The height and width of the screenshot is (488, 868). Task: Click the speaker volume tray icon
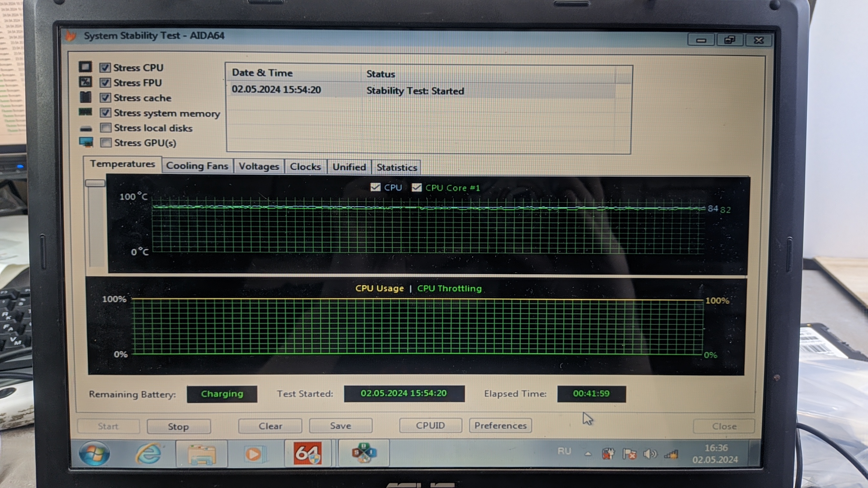[650, 454]
